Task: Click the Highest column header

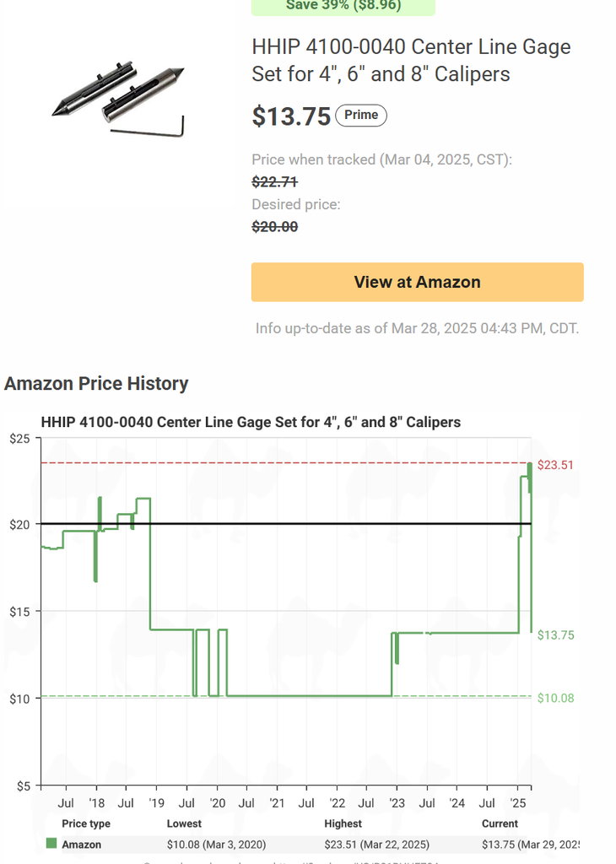Action: pos(343,823)
